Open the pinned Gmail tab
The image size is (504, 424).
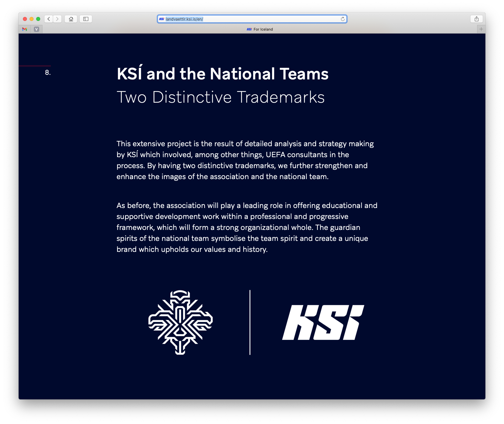(25, 29)
